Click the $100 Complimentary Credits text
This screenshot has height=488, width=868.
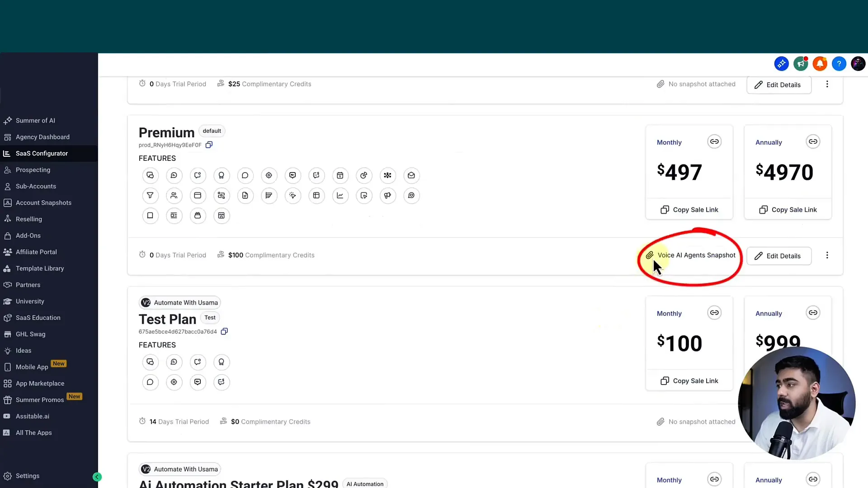(x=271, y=255)
